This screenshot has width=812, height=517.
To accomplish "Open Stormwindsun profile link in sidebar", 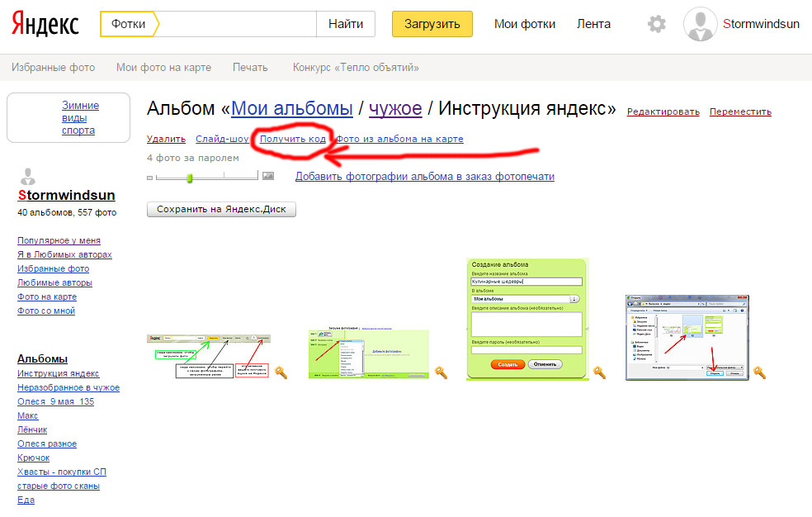I will (x=66, y=195).
